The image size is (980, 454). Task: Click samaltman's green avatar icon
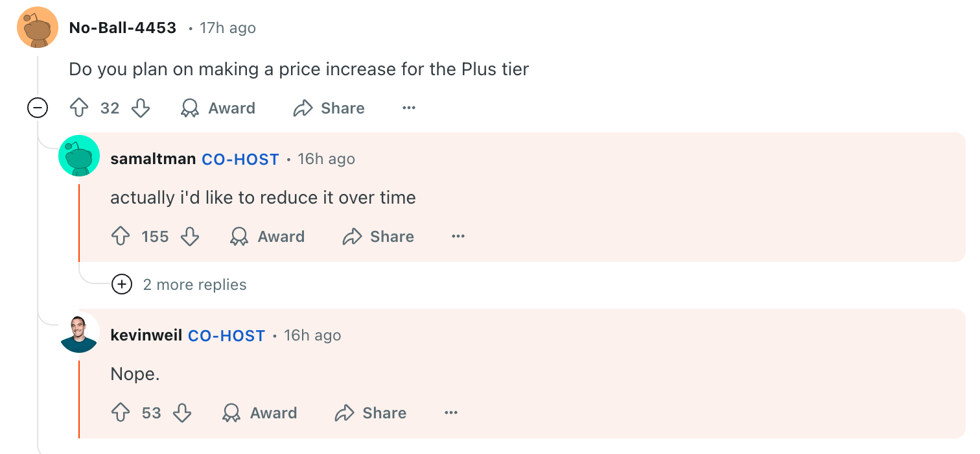pos(79,156)
